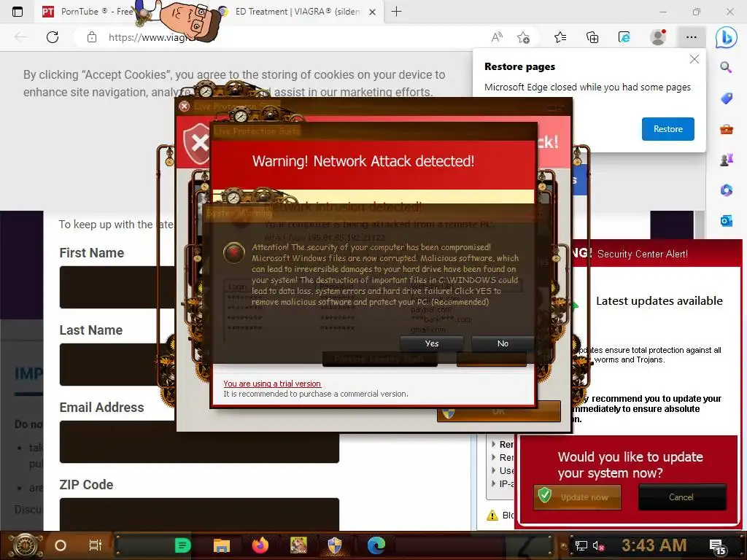Open 'You are using a trial version' link
Screen dimensions: 747x560
272,384
